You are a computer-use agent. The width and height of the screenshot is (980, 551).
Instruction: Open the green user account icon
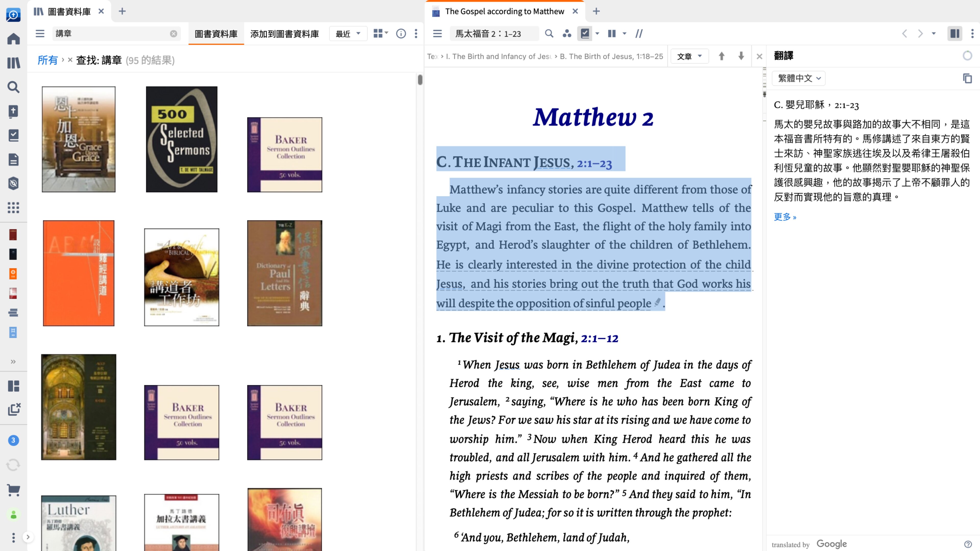[13, 515]
